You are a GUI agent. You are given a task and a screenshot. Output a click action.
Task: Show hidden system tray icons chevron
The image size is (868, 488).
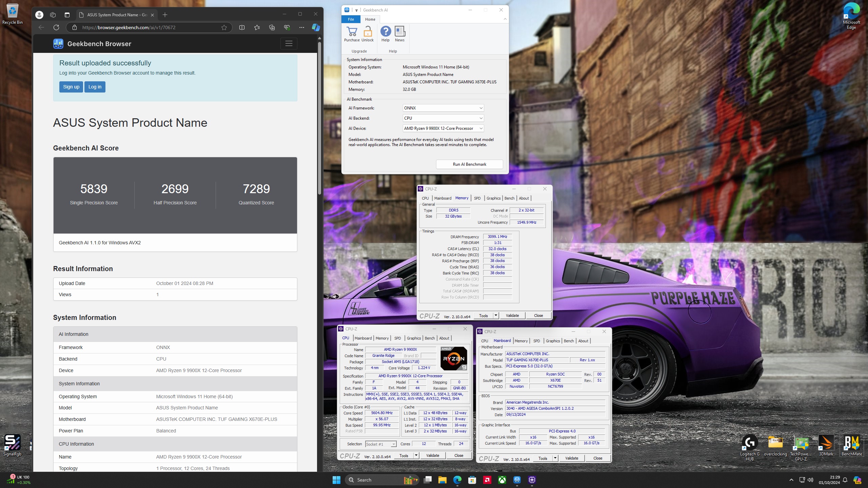[791, 480]
